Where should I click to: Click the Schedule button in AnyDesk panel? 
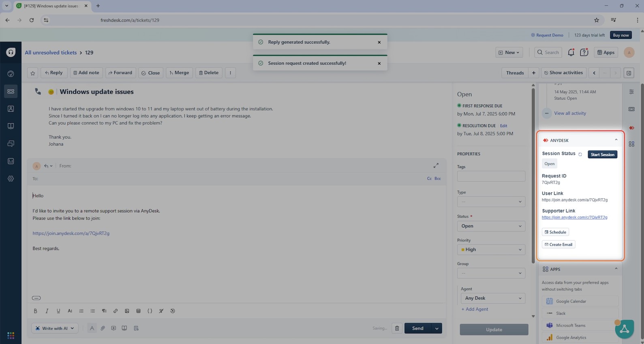tap(555, 232)
